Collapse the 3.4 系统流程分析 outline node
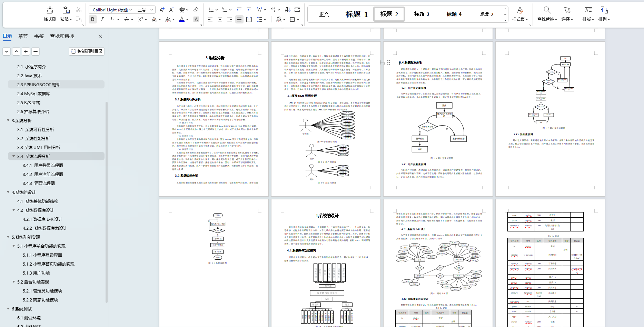 click(x=14, y=156)
